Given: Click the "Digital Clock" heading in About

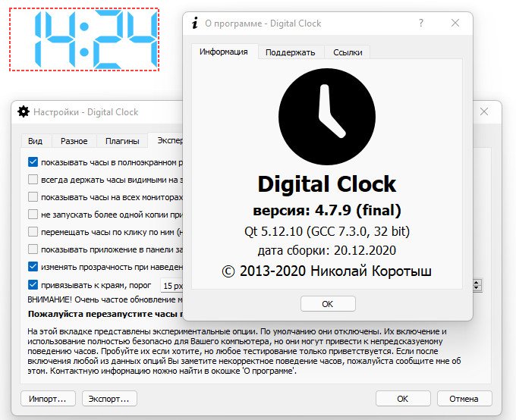Looking at the screenshot, I should click(327, 184).
